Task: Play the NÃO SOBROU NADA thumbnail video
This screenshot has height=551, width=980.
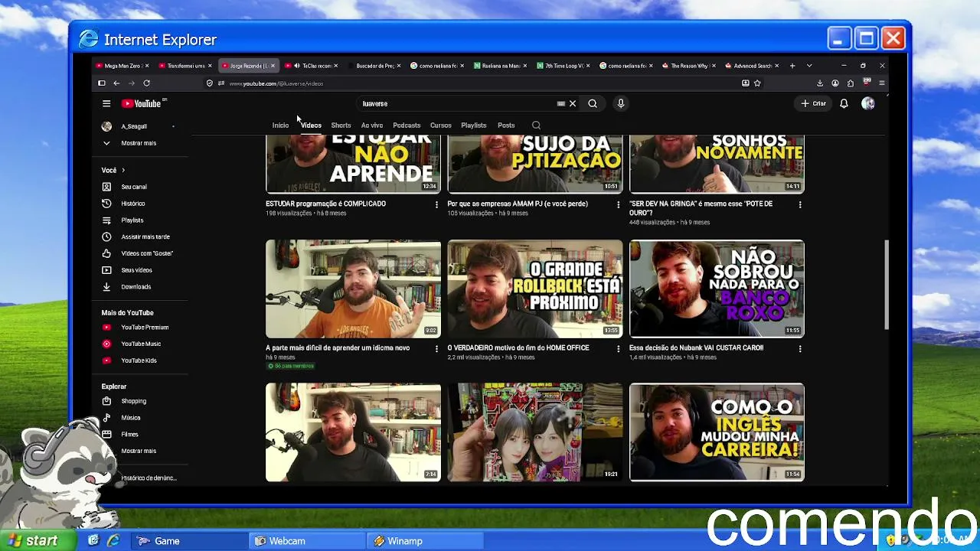Action: (717, 289)
